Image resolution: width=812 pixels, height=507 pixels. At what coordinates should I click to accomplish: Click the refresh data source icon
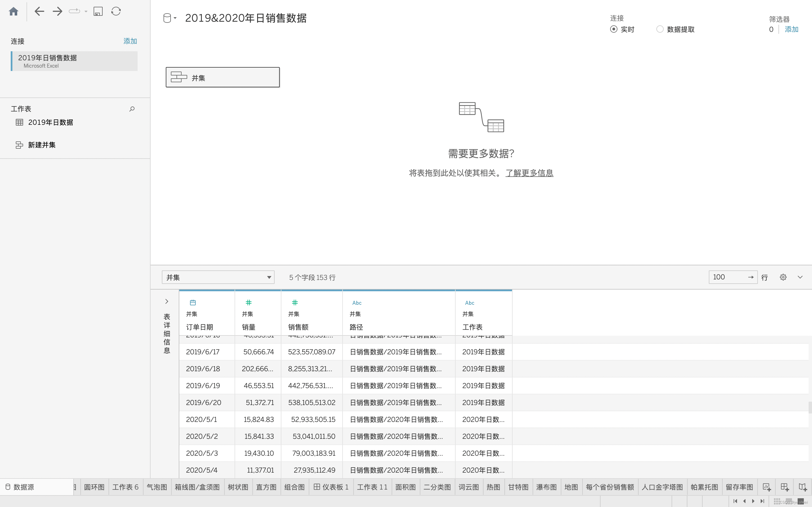[116, 11]
